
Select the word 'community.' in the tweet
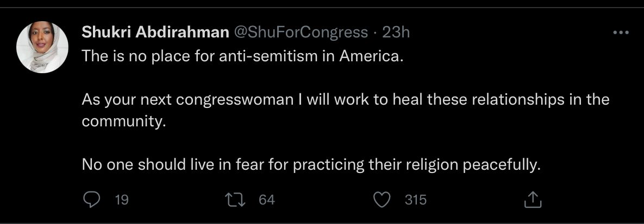click(123, 122)
